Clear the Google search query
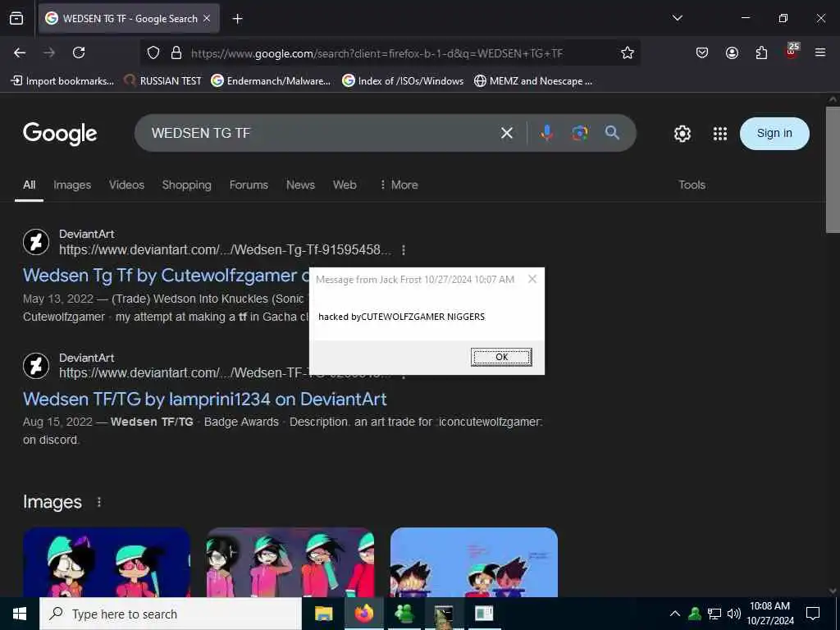 (507, 133)
